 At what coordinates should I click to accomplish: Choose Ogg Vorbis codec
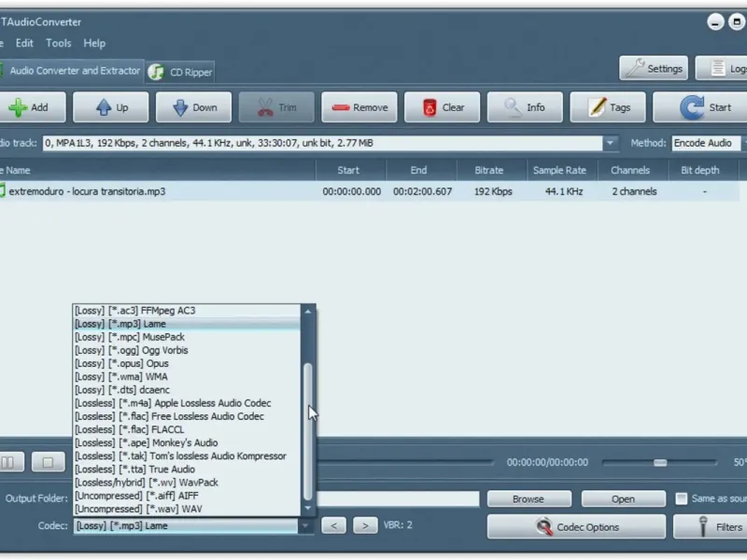(188, 351)
